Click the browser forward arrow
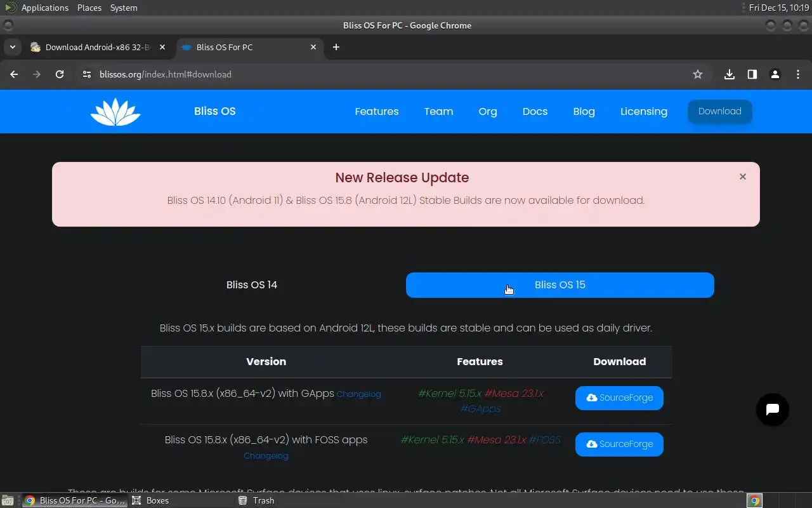The height and width of the screenshot is (508, 812). click(37, 74)
